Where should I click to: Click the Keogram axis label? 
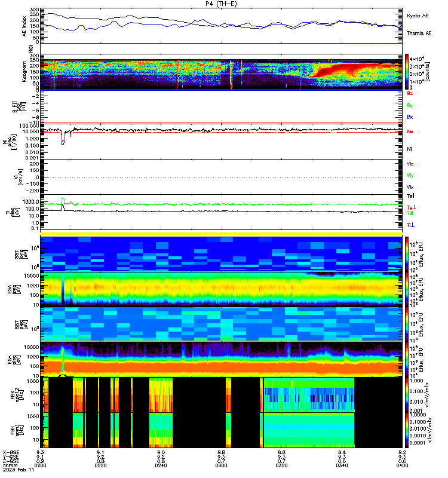coord(24,72)
